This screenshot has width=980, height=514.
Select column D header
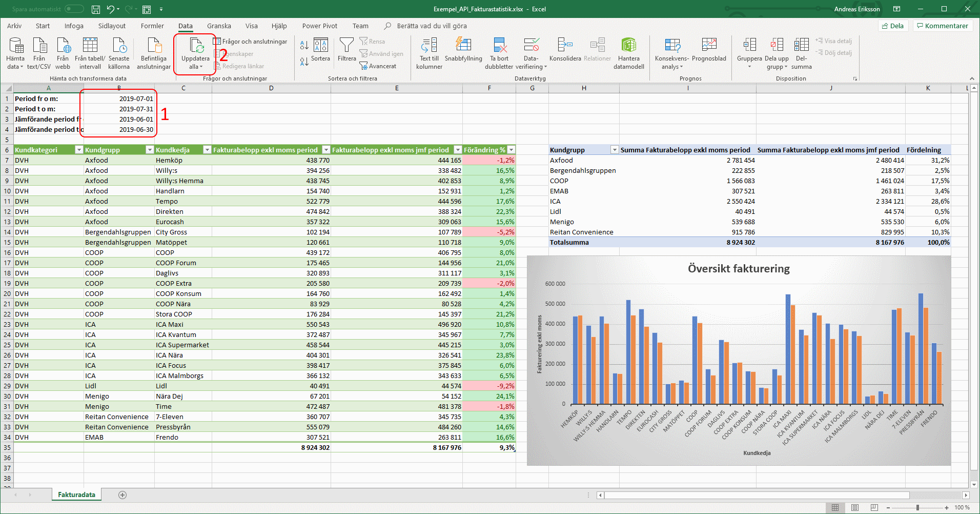tap(271, 88)
